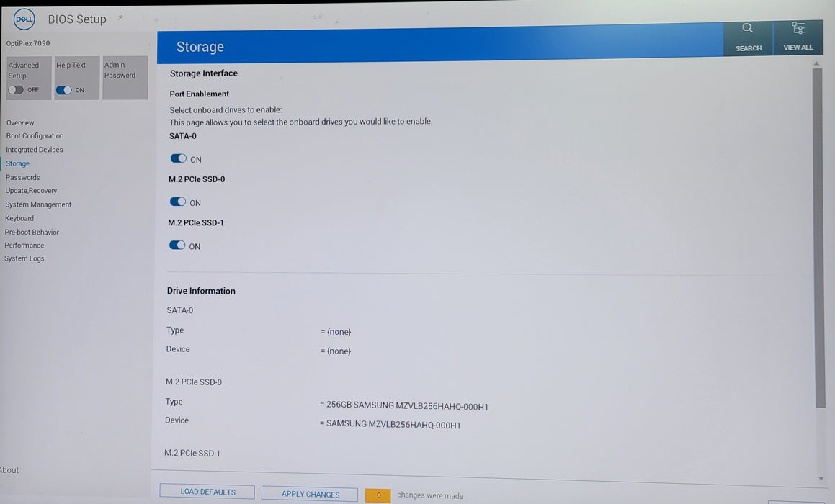The image size is (835, 504).
Task: Disable the M.2 PCIe SSD-1 toggle
Action: point(177,245)
